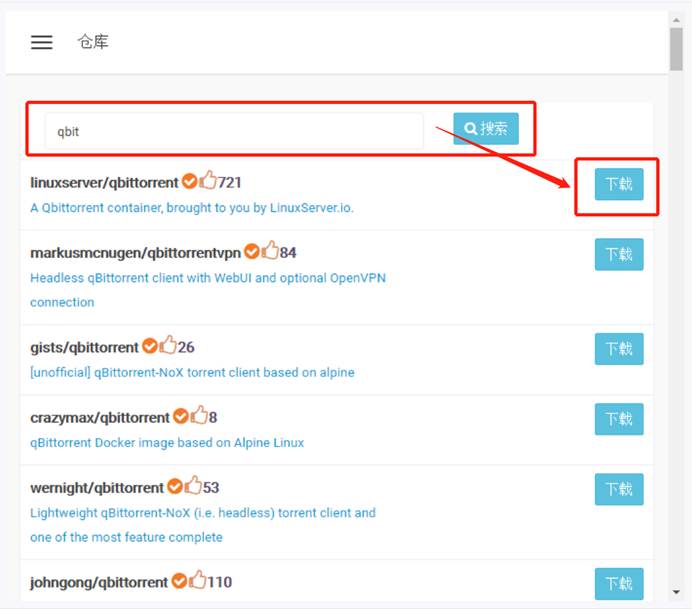Open the hamburger menu next to 仓库
692x609 pixels.
point(41,42)
